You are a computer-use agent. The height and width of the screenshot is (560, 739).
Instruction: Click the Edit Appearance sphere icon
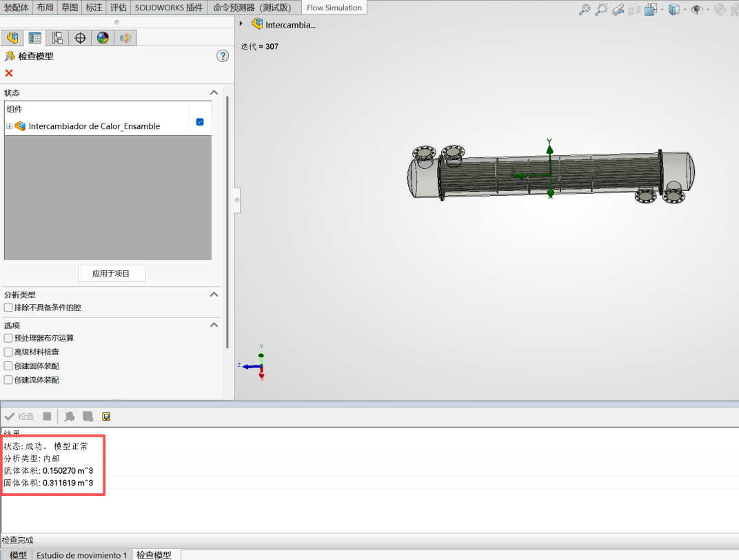[720, 10]
